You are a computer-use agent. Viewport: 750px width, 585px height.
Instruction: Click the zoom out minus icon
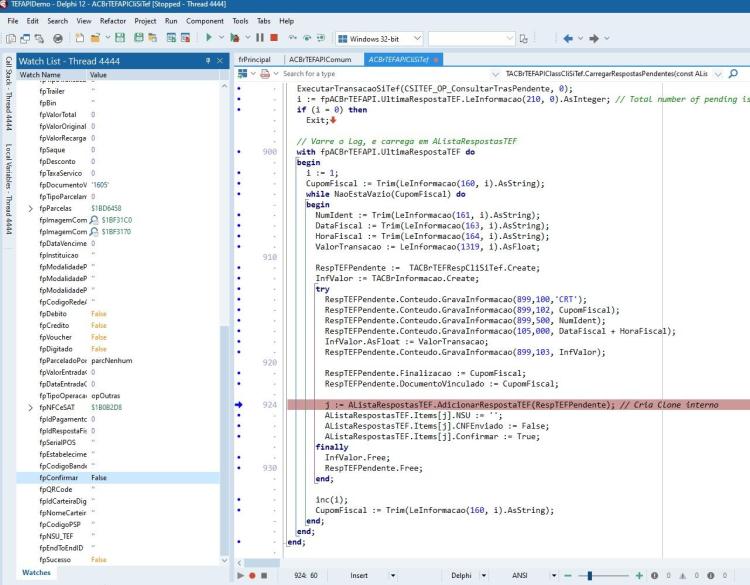pos(568,575)
